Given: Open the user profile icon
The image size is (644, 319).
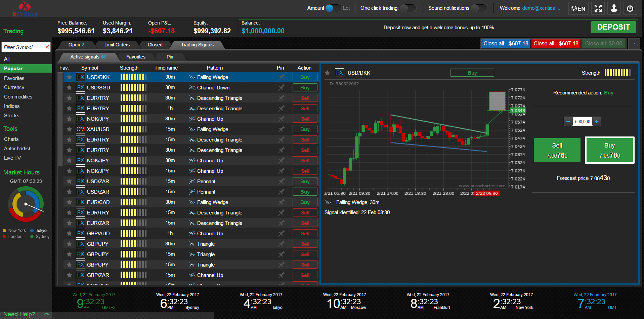Looking at the screenshot, I should [x=614, y=8].
